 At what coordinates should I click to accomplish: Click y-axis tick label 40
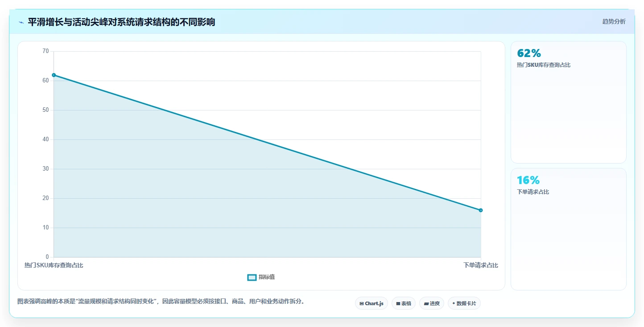tap(45, 139)
